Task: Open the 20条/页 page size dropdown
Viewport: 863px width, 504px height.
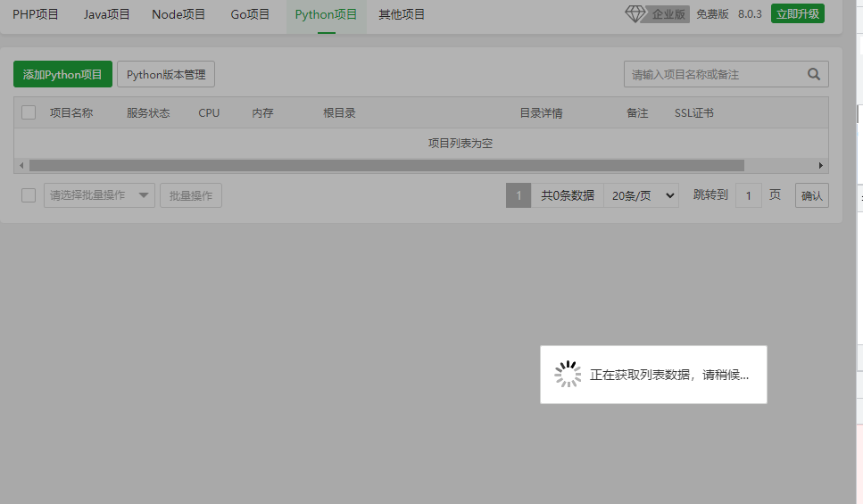Action: (x=642, y=195)
